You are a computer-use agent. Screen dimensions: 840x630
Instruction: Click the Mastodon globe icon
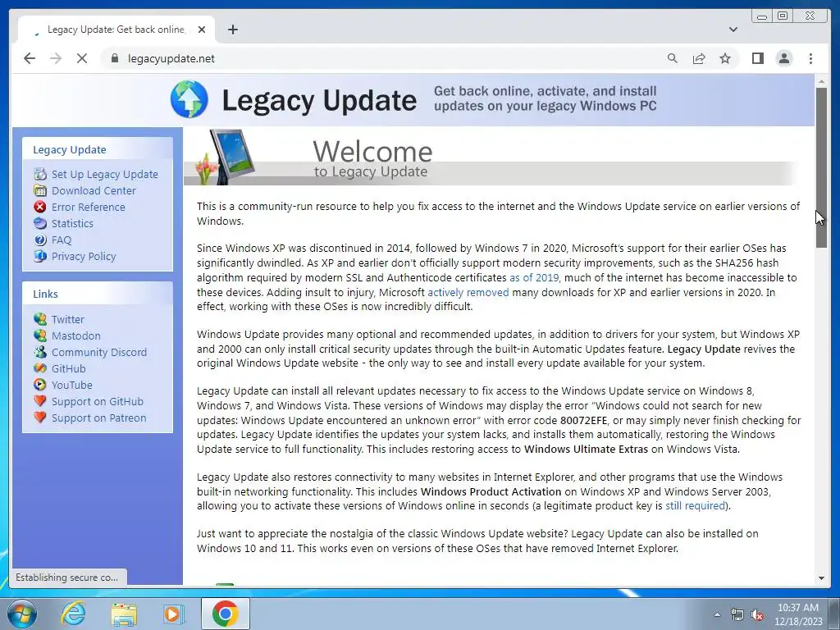[x=40, y=336]
